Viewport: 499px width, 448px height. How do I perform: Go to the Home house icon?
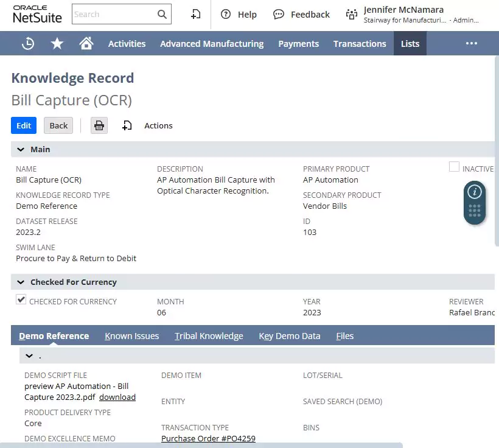tap(86, 43)
